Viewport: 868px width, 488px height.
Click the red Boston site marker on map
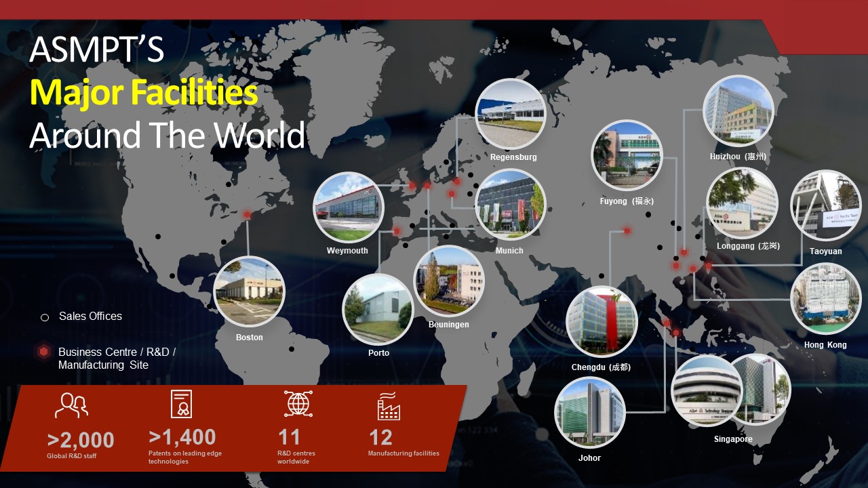coord(247,214)
